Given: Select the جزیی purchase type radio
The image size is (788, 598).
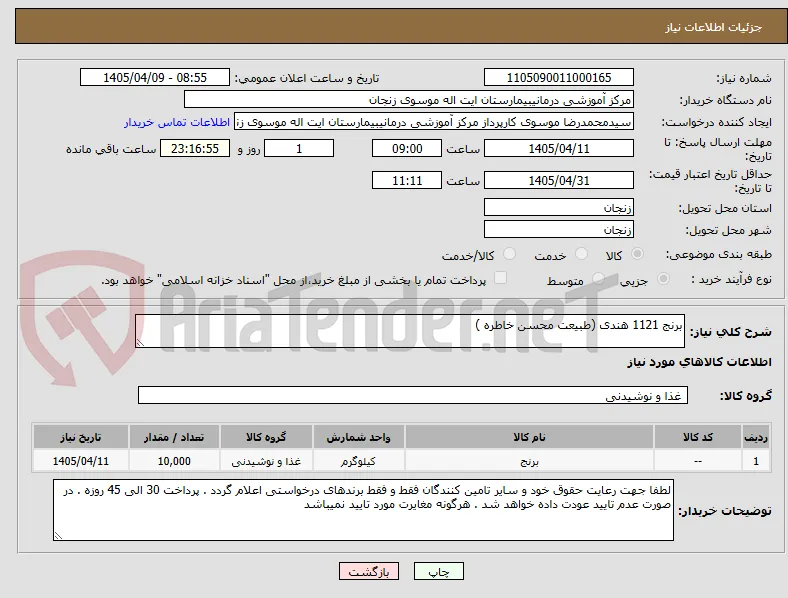Looking at the screenshot, I should click(663, 278).
